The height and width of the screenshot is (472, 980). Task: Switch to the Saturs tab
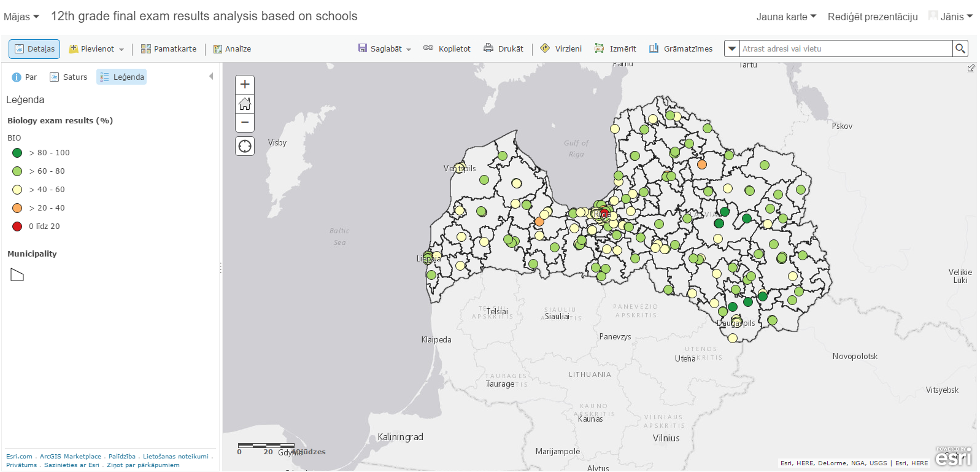pyautogui.click(x=68, y=77)
